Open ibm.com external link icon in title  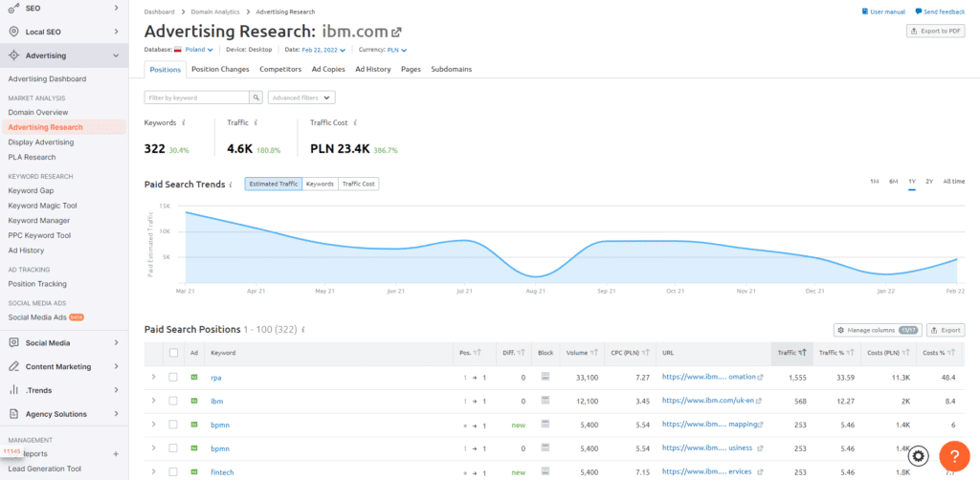click(x=396, y=32)
